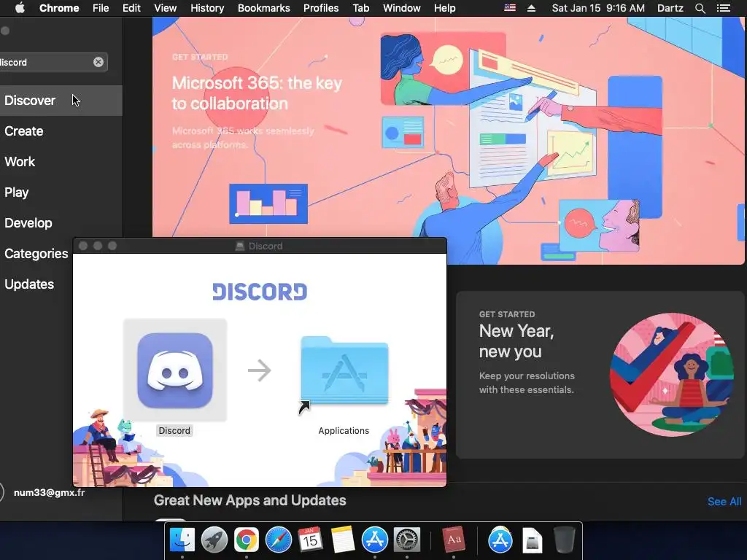Viewport: 747px width, 560px height.
Task: Click the US flag input source icon
Action: tap(510, 8)
